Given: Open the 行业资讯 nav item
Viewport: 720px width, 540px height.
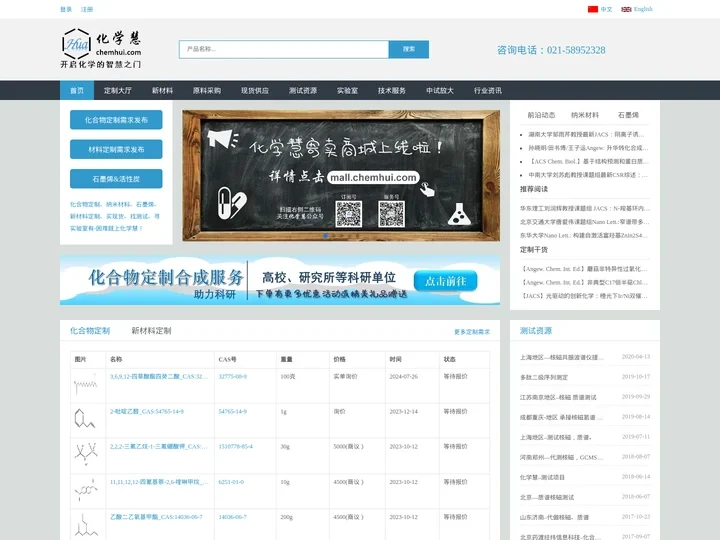Looking at the screenshot, I should [x=488, y=90].
